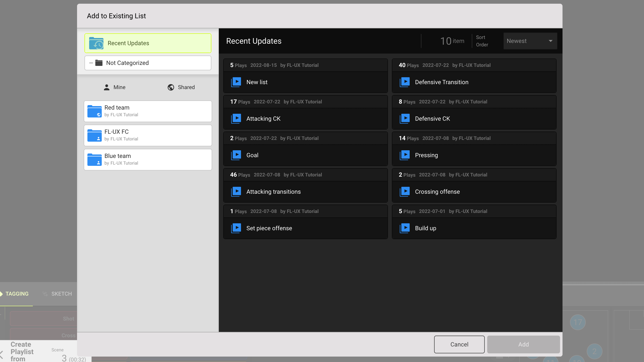
Task: Click the Defensive Transition playlist icon
Action: point(405,82)
